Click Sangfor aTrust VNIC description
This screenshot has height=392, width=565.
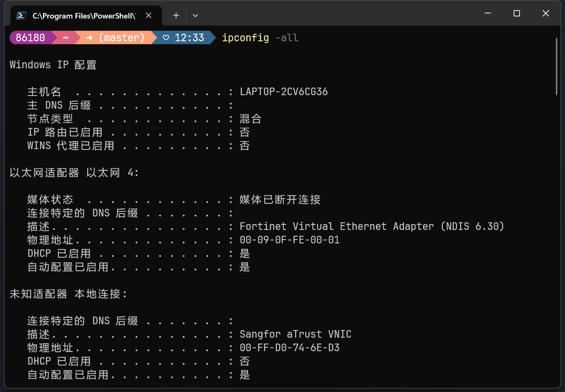point(296,334)
